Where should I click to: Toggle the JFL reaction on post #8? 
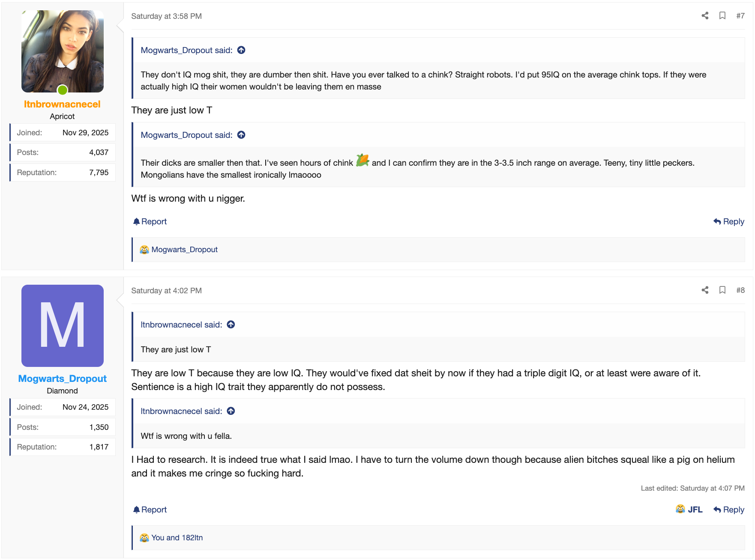click(689, 509)
